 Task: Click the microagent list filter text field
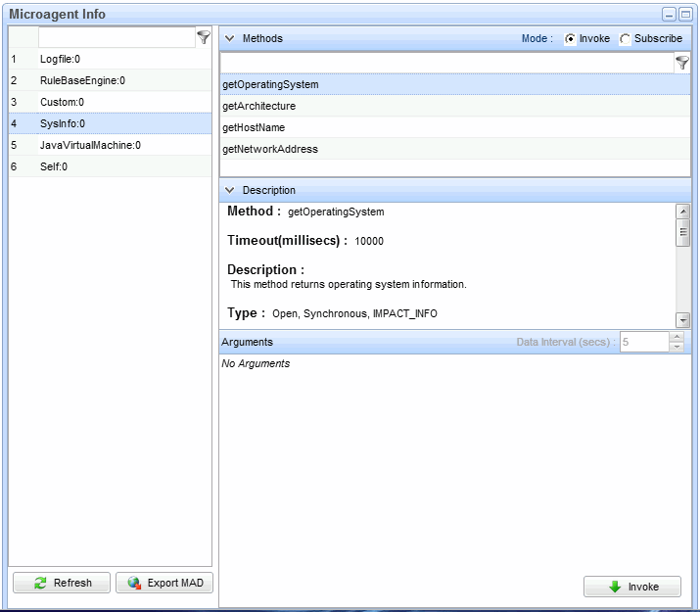pos(117,37)
